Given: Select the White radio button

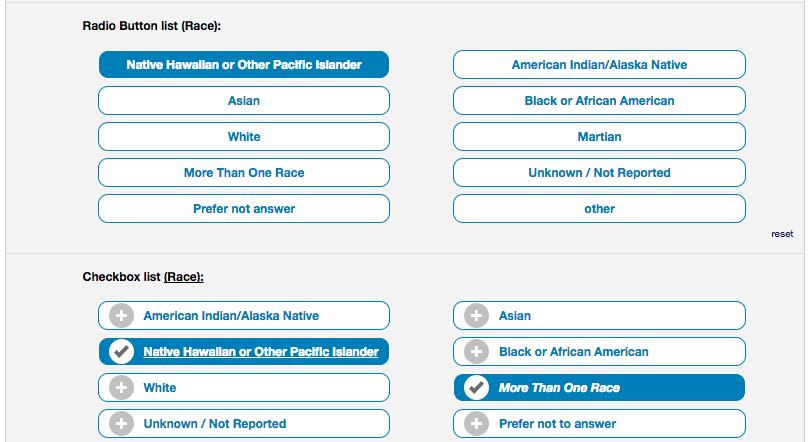Looking at the screenshot, I should (x=244, y=137).
